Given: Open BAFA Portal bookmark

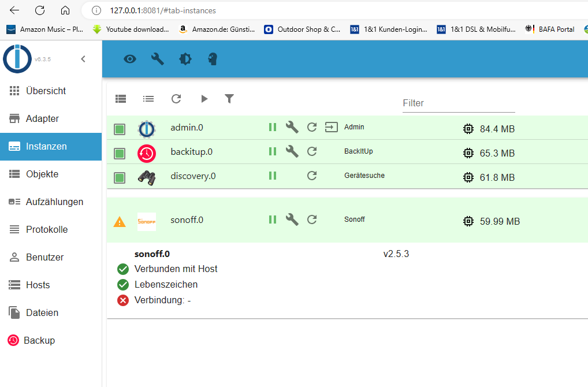Looking at the screenshot, I should [550, 29].
